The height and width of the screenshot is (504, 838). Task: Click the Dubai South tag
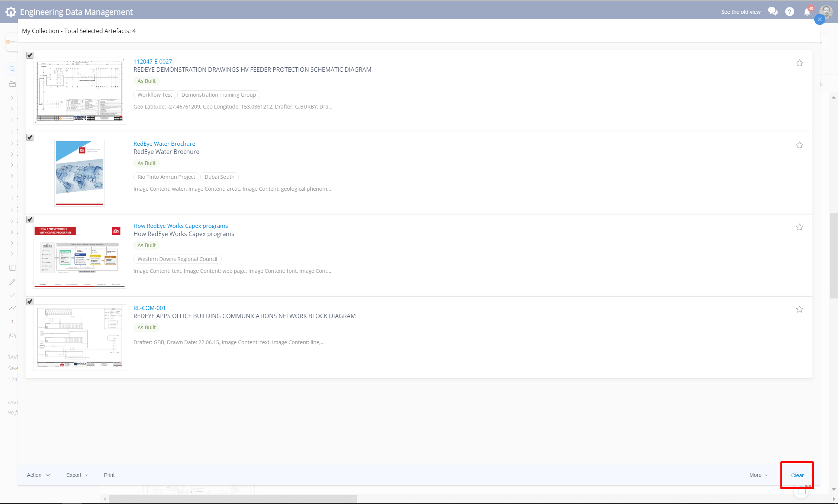219,177
